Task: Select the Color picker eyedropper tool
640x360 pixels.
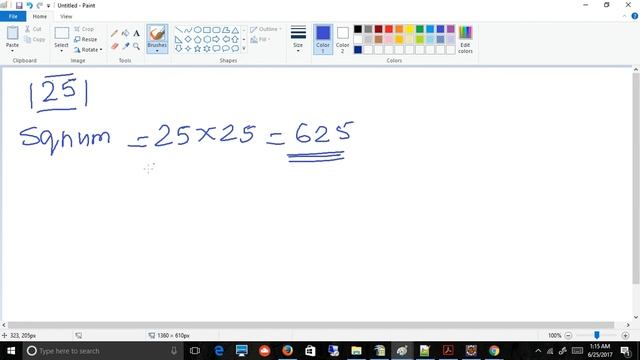Action: tap(125, 47)
